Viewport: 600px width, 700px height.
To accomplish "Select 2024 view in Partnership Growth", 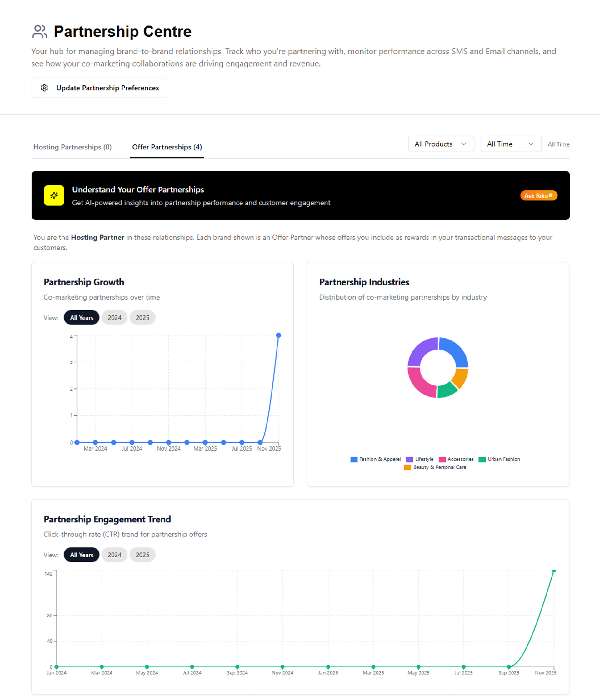I will (x=114, y=318).
